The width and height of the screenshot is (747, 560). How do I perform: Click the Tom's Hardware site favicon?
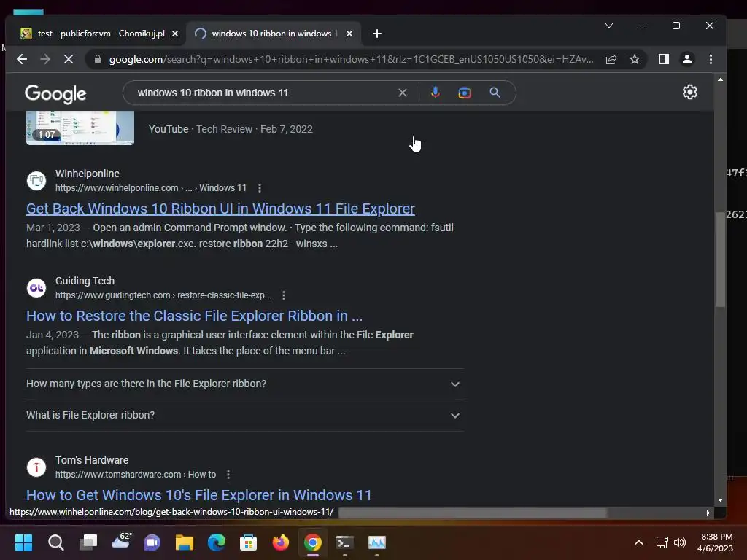click(x=36, y=467)
